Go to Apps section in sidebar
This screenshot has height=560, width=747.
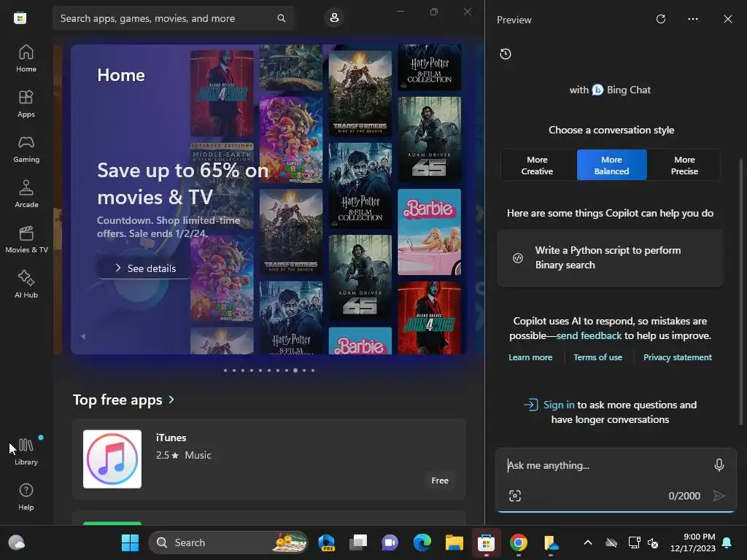(26, 104)
